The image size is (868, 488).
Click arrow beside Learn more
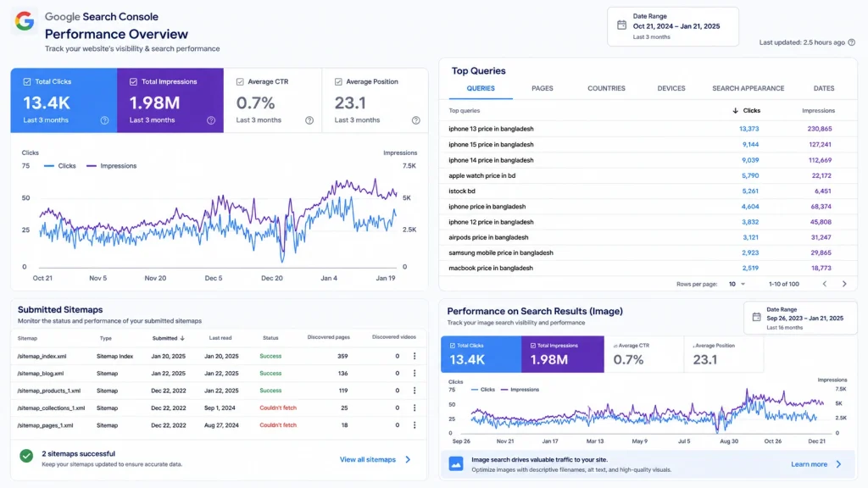tap(838, 464)
